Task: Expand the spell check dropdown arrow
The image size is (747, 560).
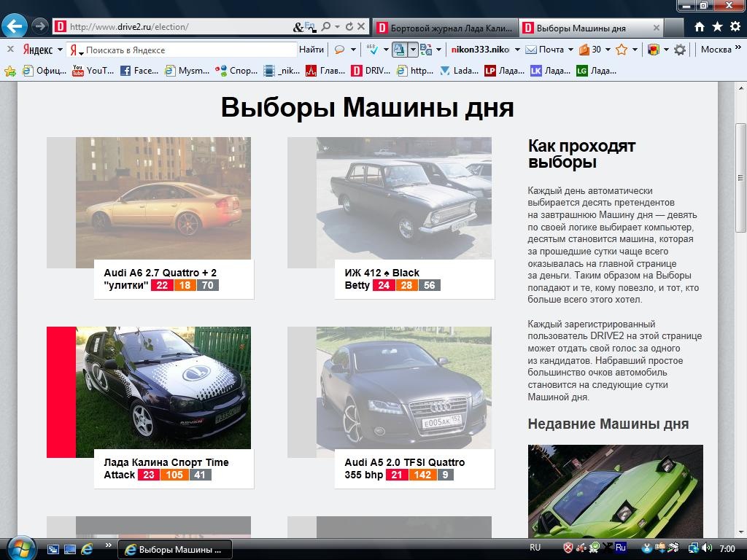Action: [386, 50]
